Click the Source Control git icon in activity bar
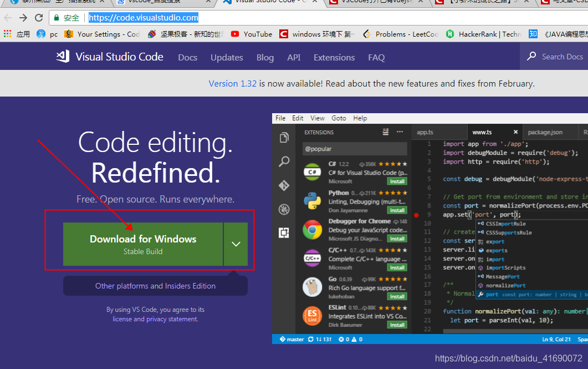The image size is (588, 369). point(284,185)
